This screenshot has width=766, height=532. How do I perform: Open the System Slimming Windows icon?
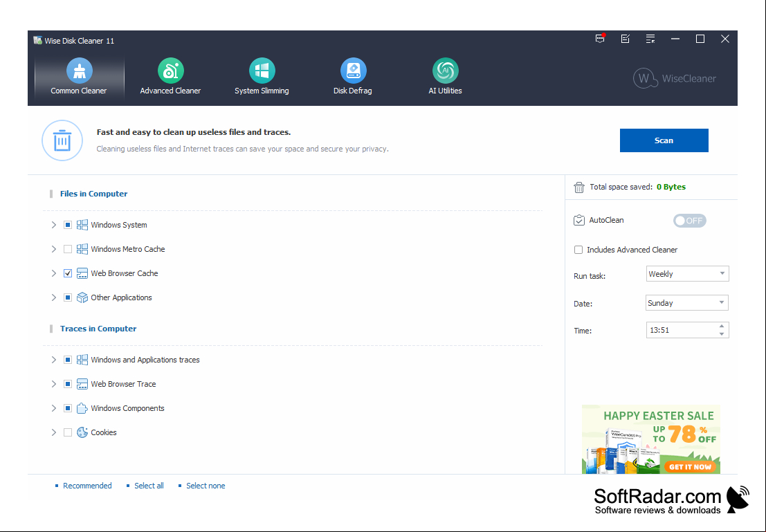(x=262, y=71)
